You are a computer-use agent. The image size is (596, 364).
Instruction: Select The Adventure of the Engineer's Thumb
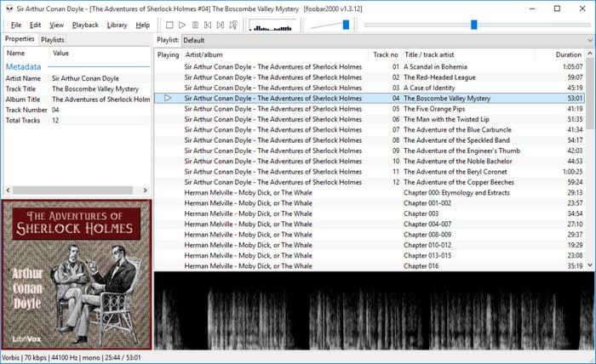[369, 151]
